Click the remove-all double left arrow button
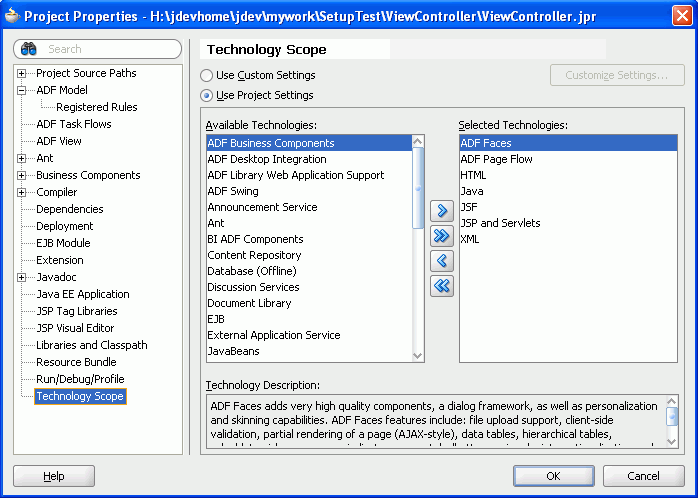The width and height of the screenshot is (698, 498). click(x=442, y=286)
